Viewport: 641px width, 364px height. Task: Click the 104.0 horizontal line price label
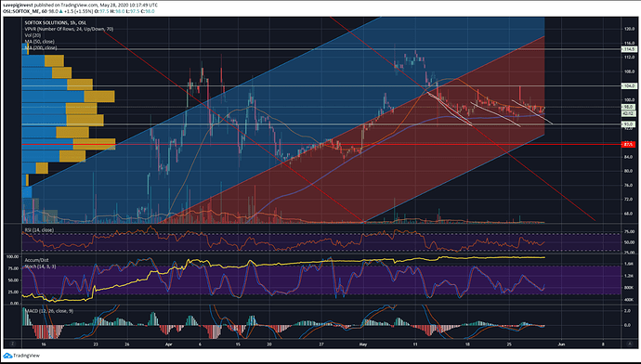point(629,85)
